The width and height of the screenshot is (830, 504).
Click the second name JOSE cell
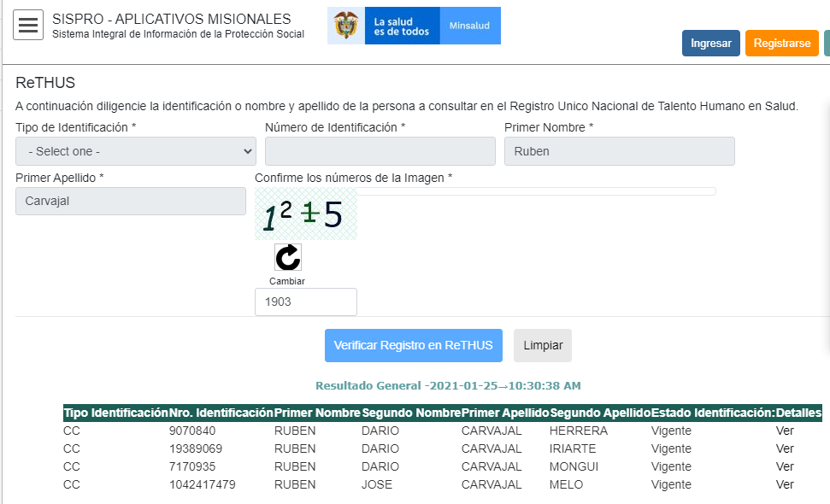pos(377,485)
